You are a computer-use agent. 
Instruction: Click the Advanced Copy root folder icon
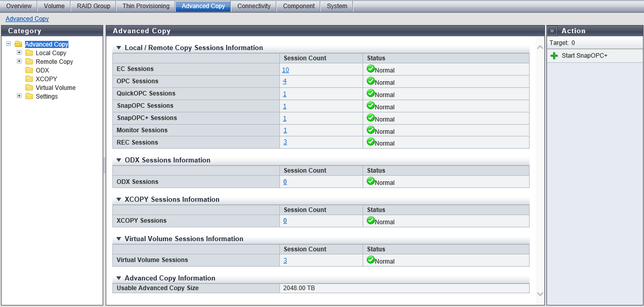(x=18, y=44)
